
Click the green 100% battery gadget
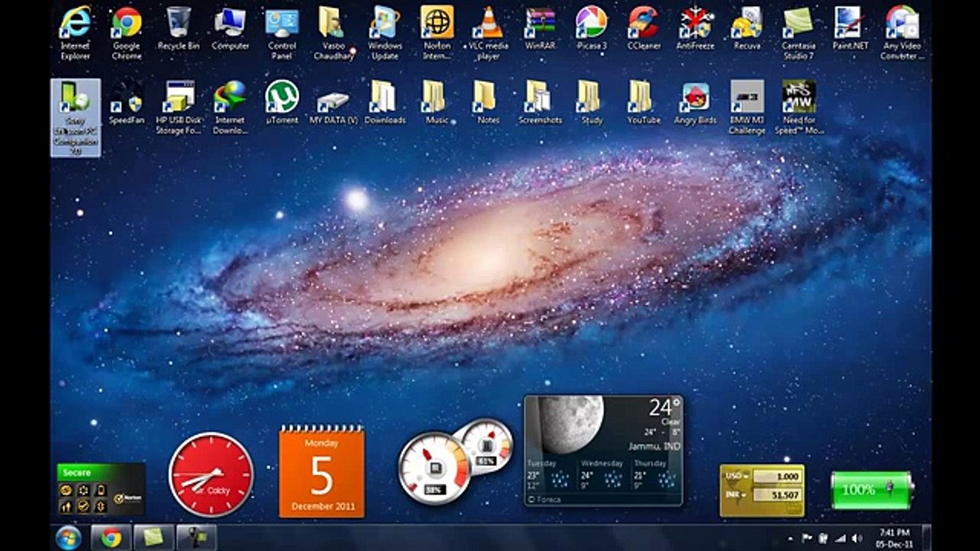tap(872, 490)
